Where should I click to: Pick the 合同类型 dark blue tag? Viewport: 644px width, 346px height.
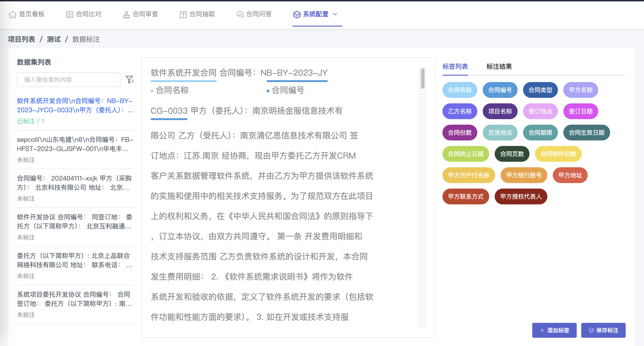[540, 90]
